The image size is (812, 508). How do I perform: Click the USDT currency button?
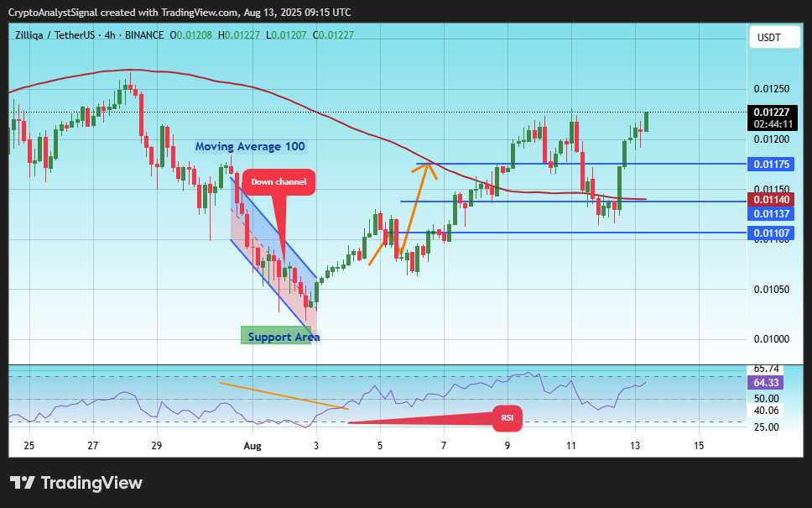click(775, 37)
